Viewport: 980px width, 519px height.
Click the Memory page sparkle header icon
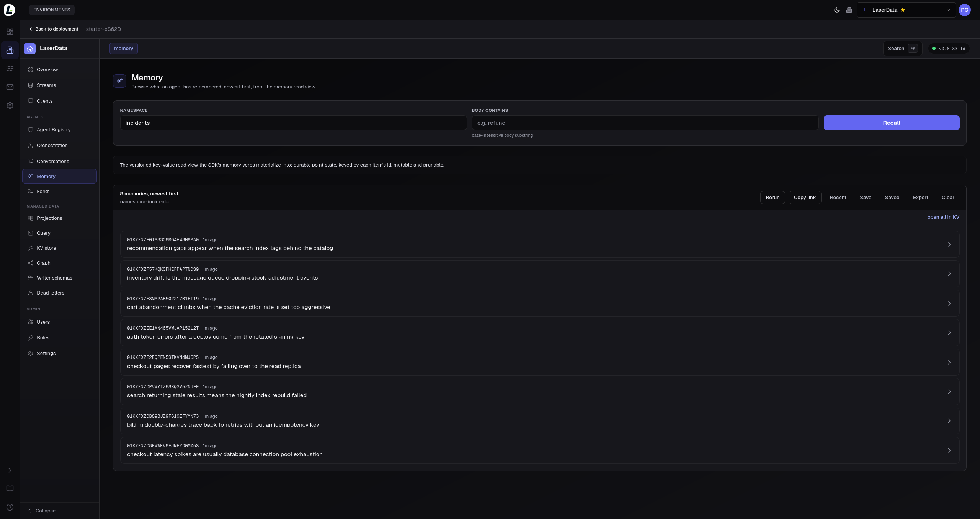[119, 81]
